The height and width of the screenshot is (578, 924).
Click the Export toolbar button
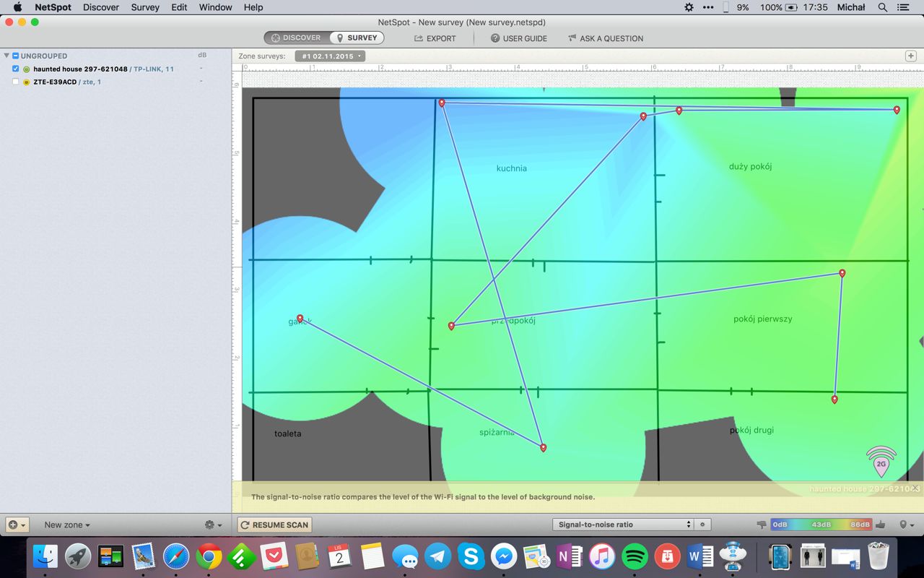pyautogui.click(x=435, y=38)
